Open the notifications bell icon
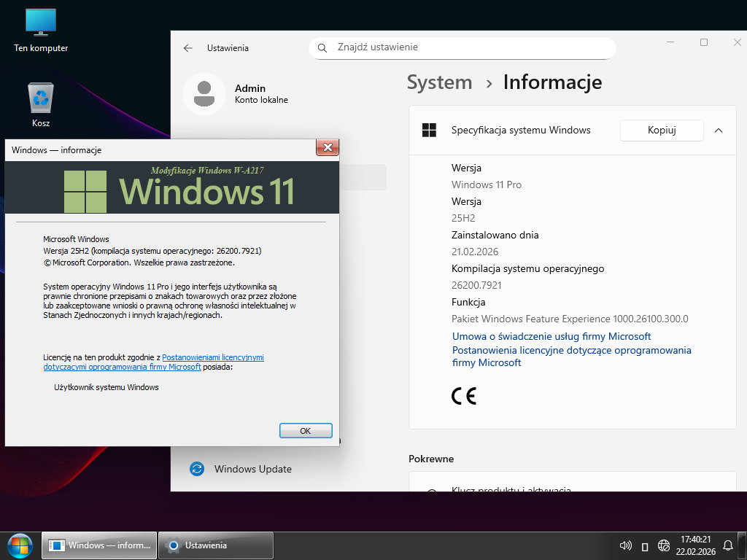Image resolution: width=747 pixels, height=560 pixels. point(727,545)
